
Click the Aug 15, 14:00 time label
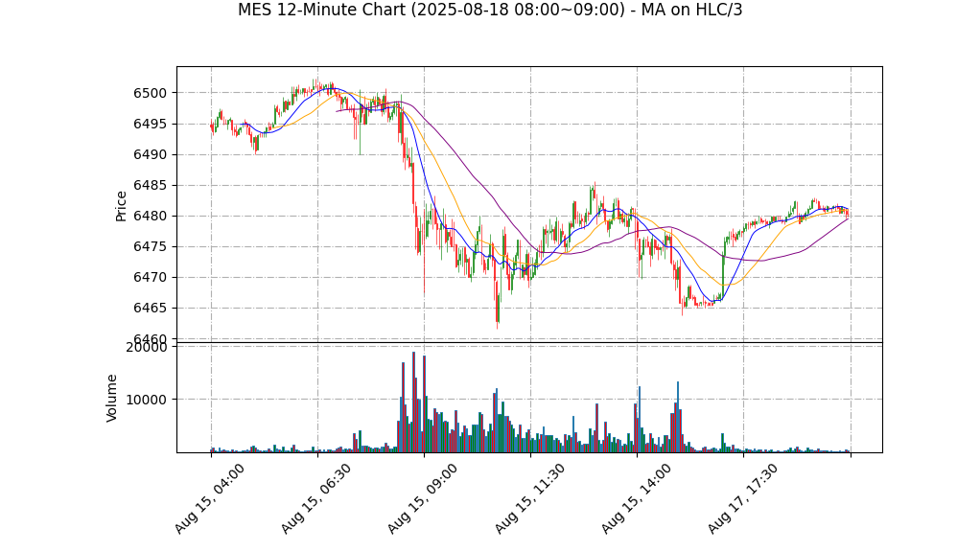pyautogui.click(x=636, y=498)
